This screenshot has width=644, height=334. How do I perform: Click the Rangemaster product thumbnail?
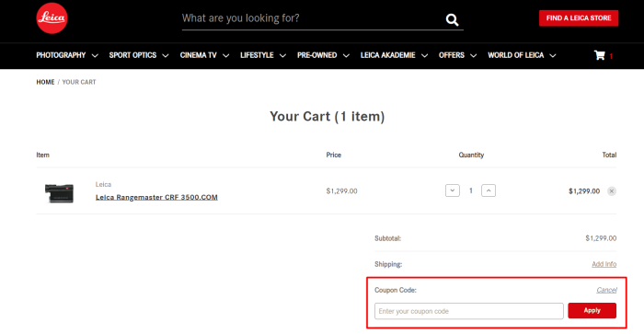[59, 192]
